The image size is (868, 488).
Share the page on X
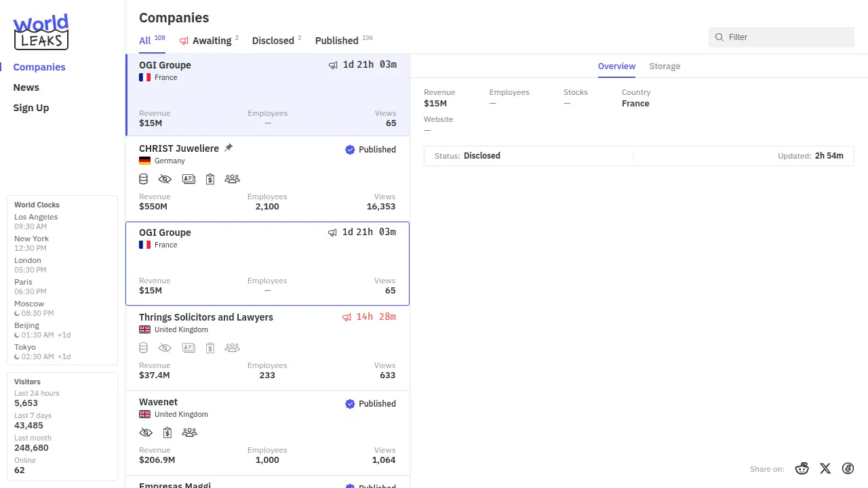click(x=825, y=468)
